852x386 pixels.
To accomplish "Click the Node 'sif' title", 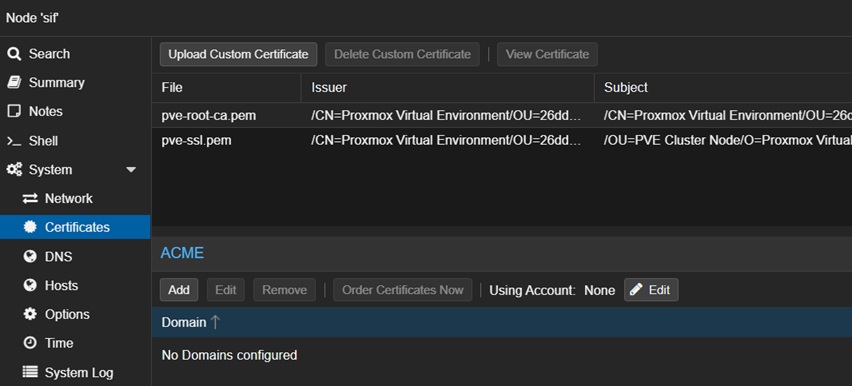I will point(32,17).
